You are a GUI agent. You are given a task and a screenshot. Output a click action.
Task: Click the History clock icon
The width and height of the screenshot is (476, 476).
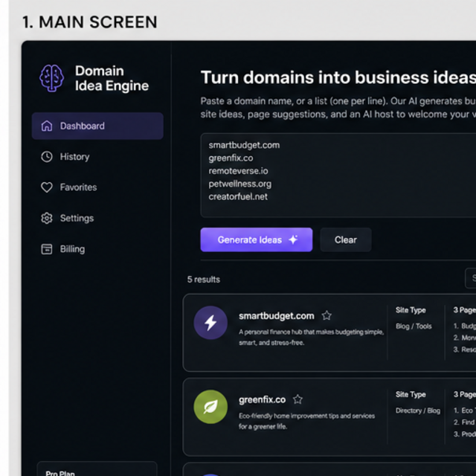click(x=47, y=157)
